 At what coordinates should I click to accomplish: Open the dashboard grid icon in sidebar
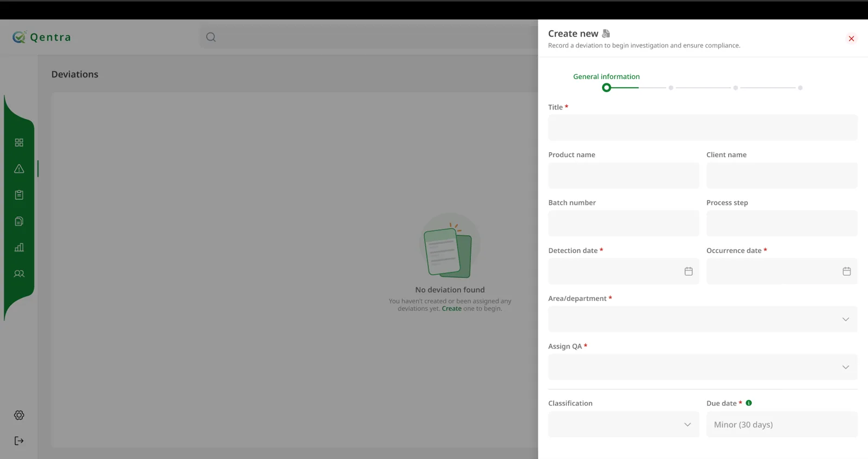pos(19,143)
